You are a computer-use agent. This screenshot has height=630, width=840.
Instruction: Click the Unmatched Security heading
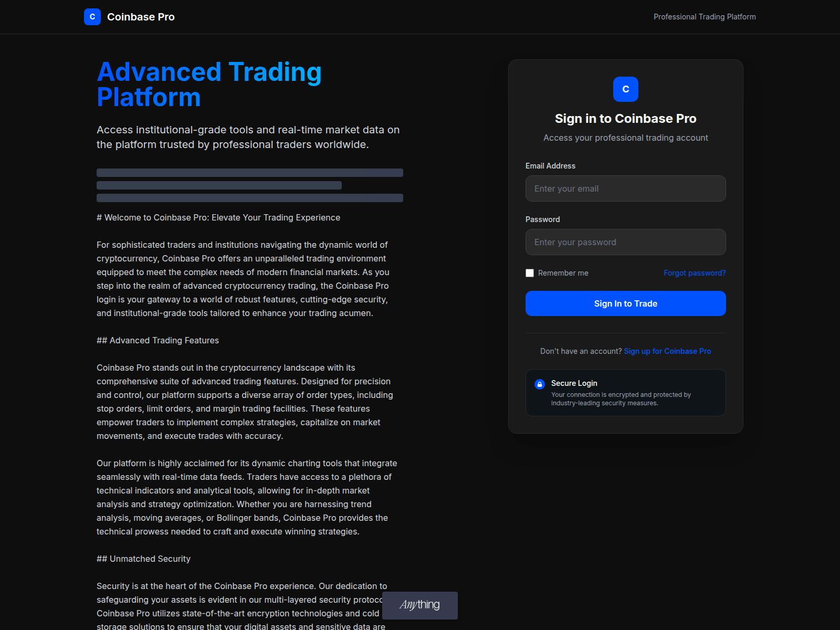click(143, 559)
